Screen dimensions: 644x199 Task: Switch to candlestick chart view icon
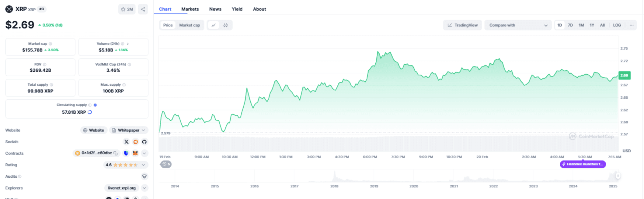point(225,25)
